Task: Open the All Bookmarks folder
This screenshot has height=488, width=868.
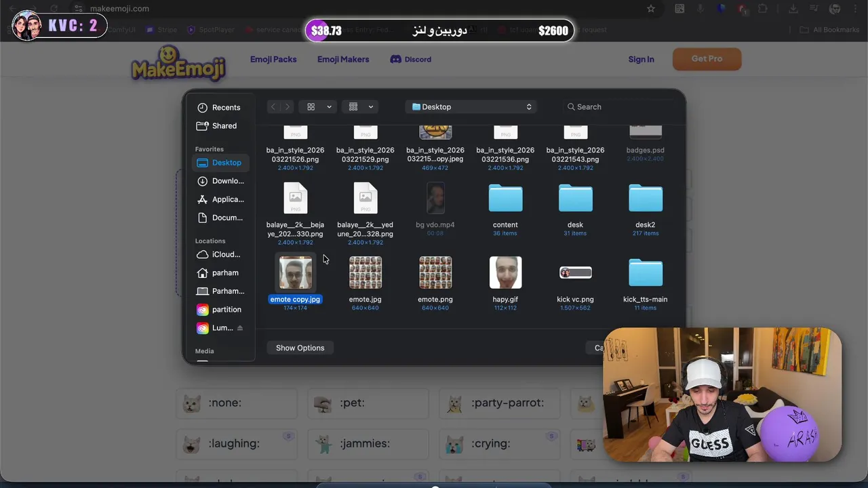Action: (830, 30)
